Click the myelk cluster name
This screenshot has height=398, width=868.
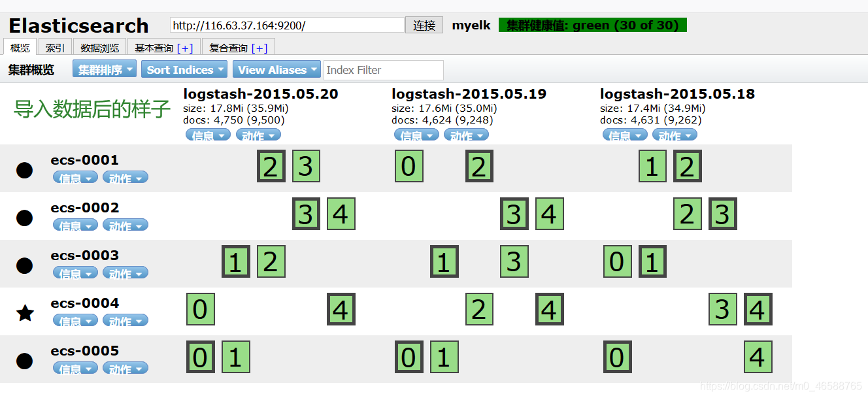pos(471,25)
